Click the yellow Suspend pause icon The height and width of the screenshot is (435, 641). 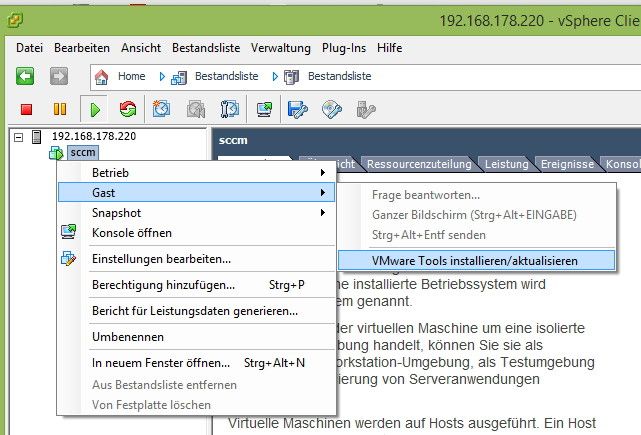(60, 110)
